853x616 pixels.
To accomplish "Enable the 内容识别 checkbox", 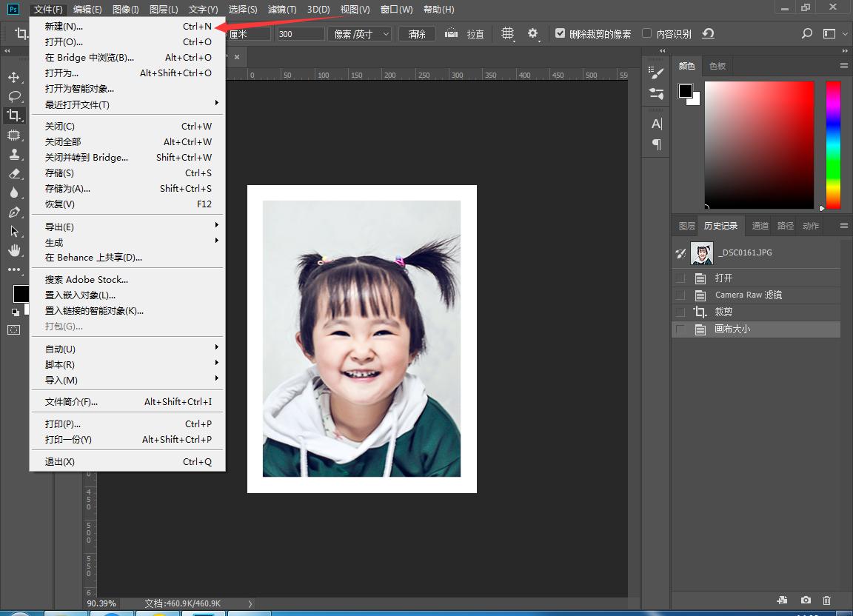I will [x=646, y=33].
